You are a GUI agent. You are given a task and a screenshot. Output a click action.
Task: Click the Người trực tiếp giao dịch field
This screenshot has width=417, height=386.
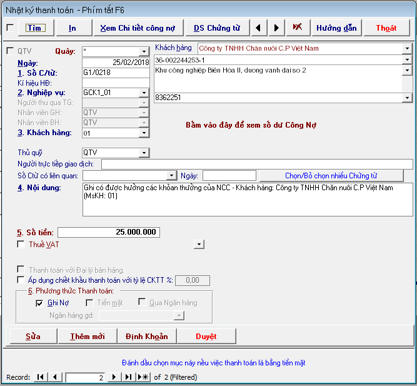(257, 164)
